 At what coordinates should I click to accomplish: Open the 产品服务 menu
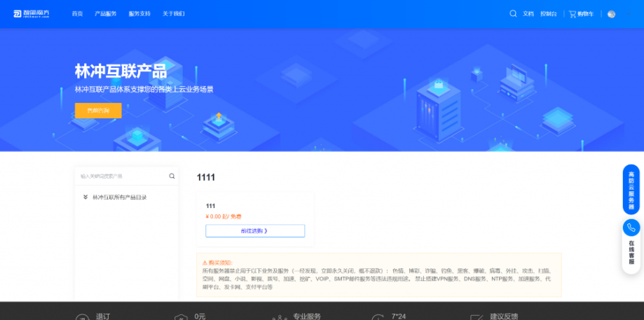[106, 13]
